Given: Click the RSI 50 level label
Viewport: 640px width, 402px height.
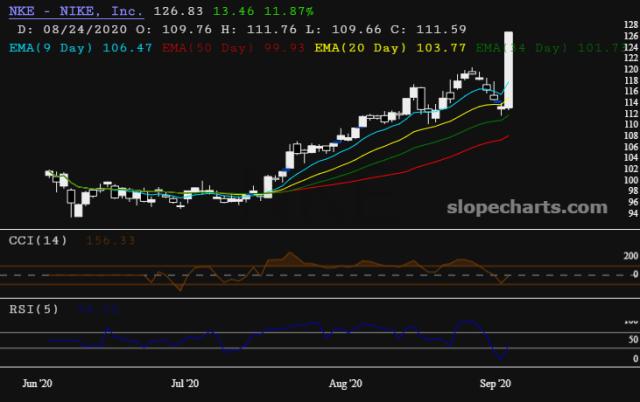Looking at the screenshot, I should (x=633, y=340).
